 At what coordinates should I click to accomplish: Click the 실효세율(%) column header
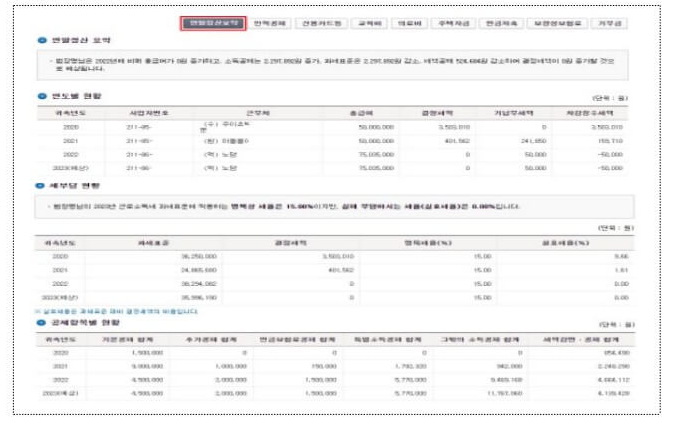click(x=565, y=243)
